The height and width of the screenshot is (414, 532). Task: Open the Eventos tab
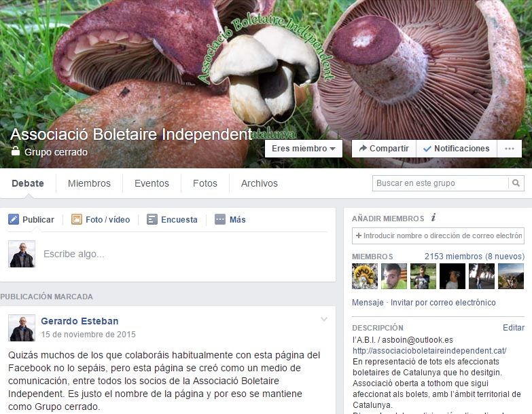[x=152, y=183]
